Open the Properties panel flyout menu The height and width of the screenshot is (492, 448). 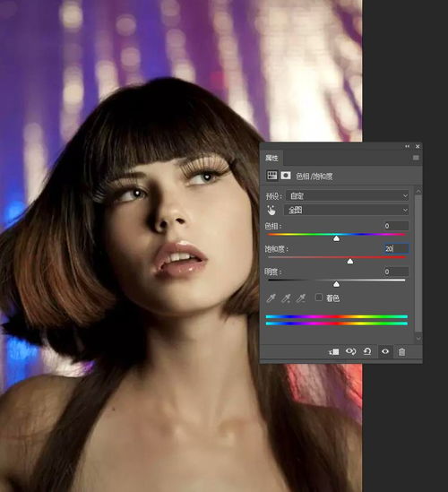[x=416, y=158]
